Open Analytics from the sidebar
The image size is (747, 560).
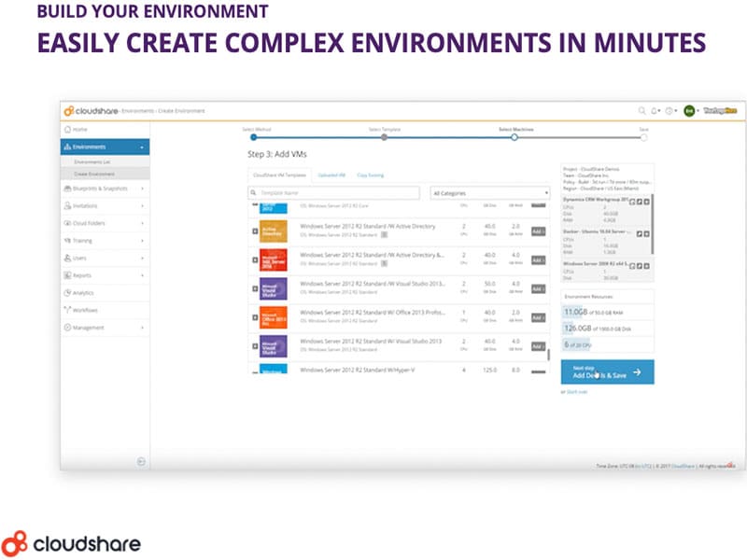(x=105, y=293)
